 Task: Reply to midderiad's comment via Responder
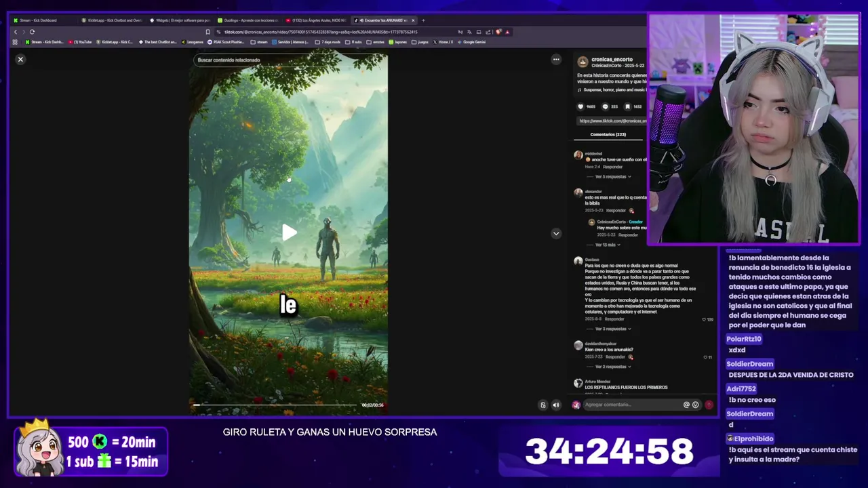[x=612, y=167]
